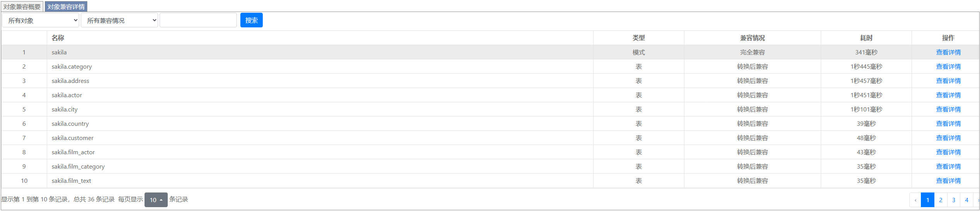Select the 对象兼容详情 tab
The image size is (980, 211).
66,7
